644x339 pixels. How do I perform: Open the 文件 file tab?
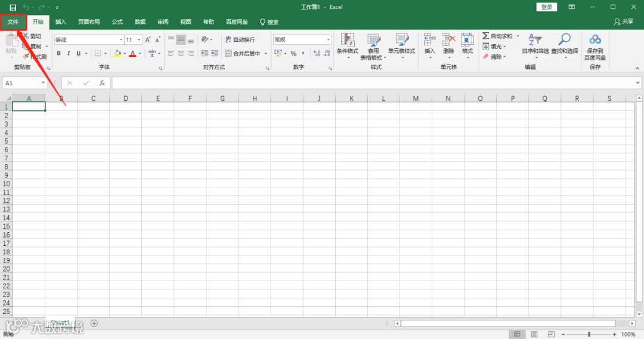coord(13,21)
